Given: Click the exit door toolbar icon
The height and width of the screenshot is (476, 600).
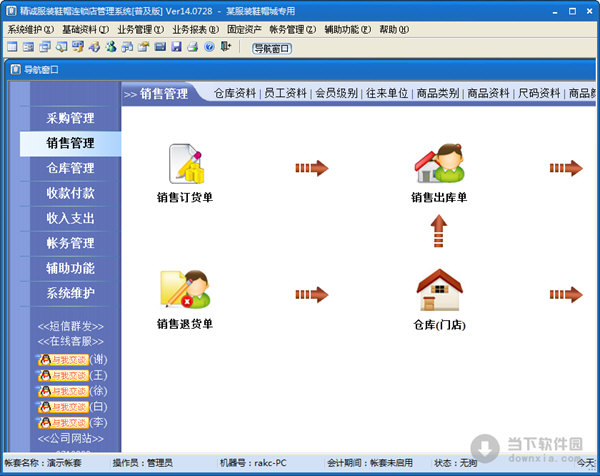Looking at the screenshot, I should [x=226, y=47].
